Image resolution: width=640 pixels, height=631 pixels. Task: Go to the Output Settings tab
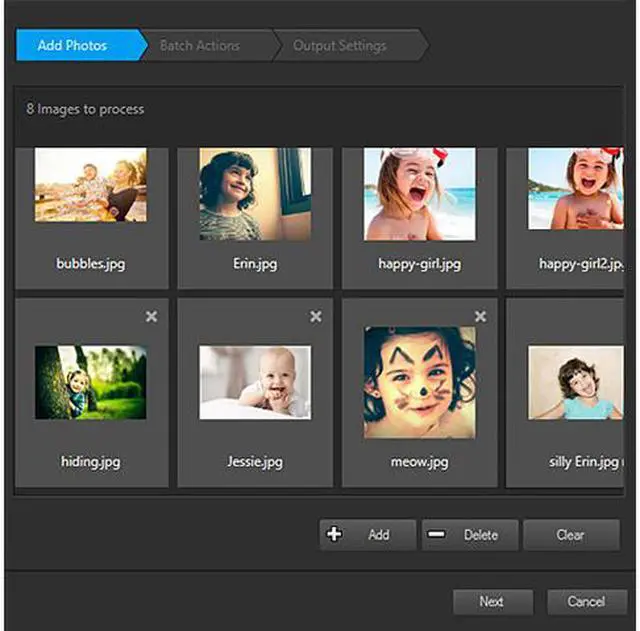tap(340, 45)
